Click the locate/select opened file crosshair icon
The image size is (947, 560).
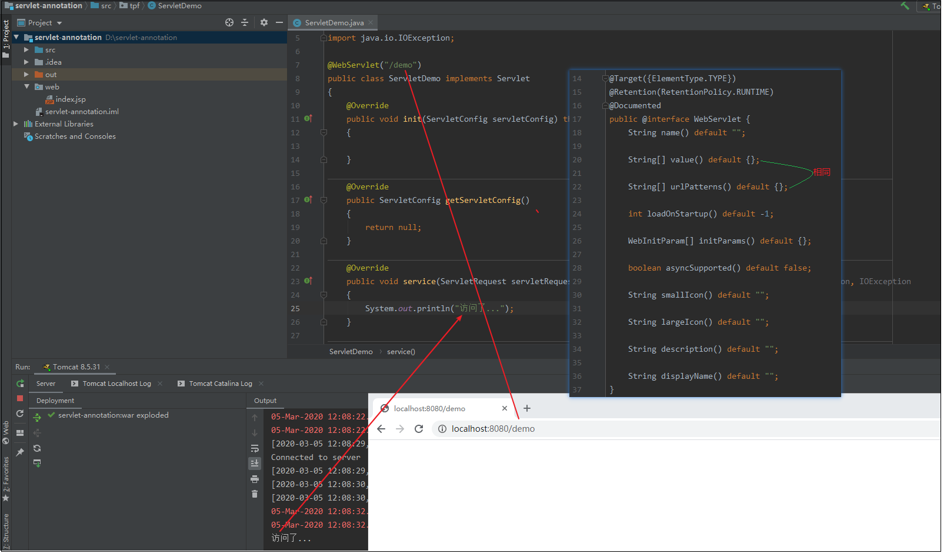229,22
